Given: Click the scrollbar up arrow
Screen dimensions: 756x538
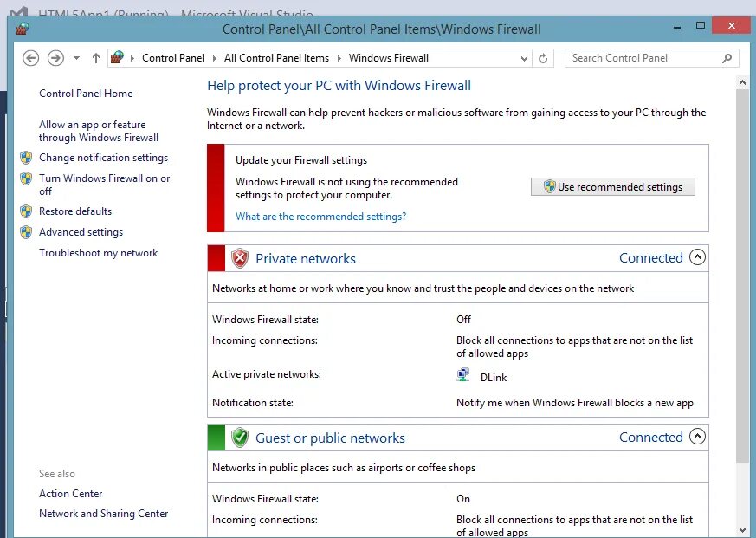Looking at the screenshot, I should (742, 83).
